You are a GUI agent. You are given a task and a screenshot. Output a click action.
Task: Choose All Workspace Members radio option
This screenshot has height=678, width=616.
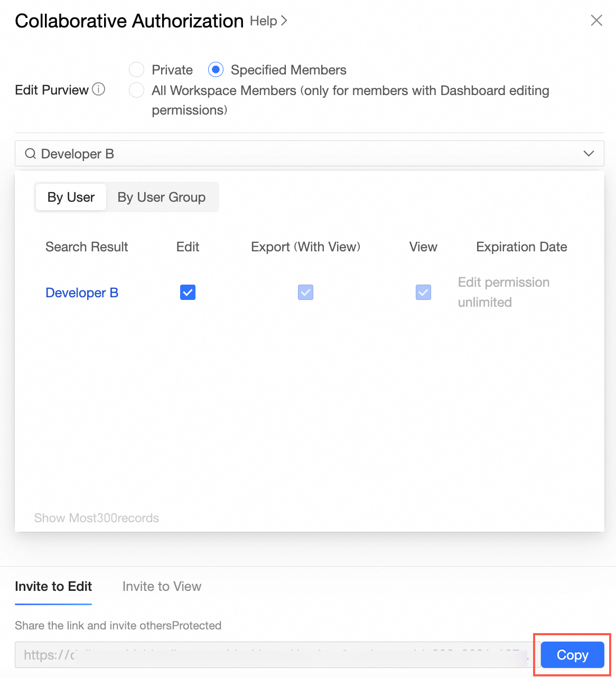click(137, 90)
